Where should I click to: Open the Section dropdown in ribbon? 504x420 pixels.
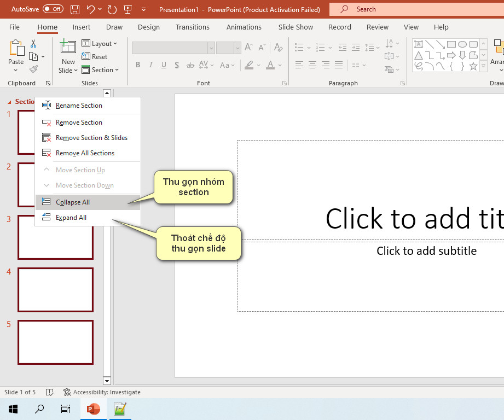pos(100,69)
